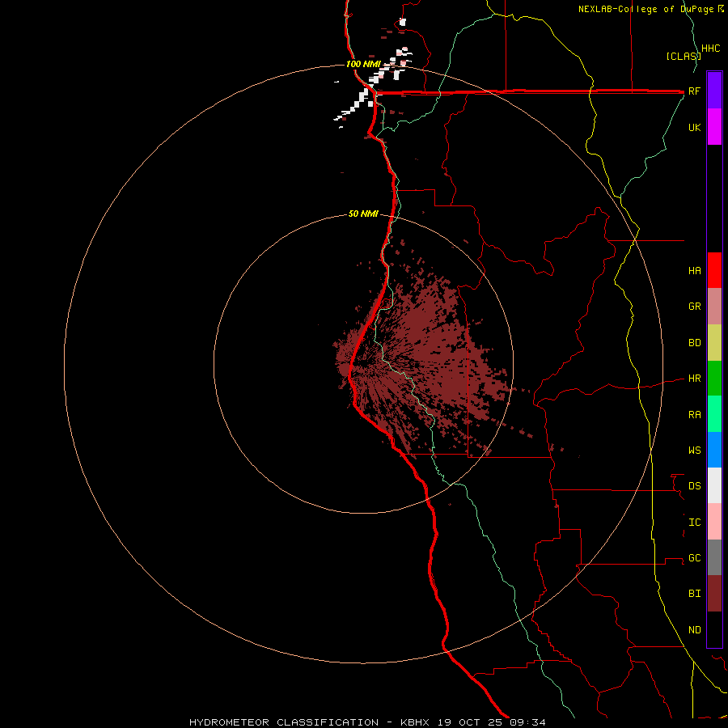Click the HA red color swatch
This screenshot has height=728, width=728.
[x=714, y=270]
